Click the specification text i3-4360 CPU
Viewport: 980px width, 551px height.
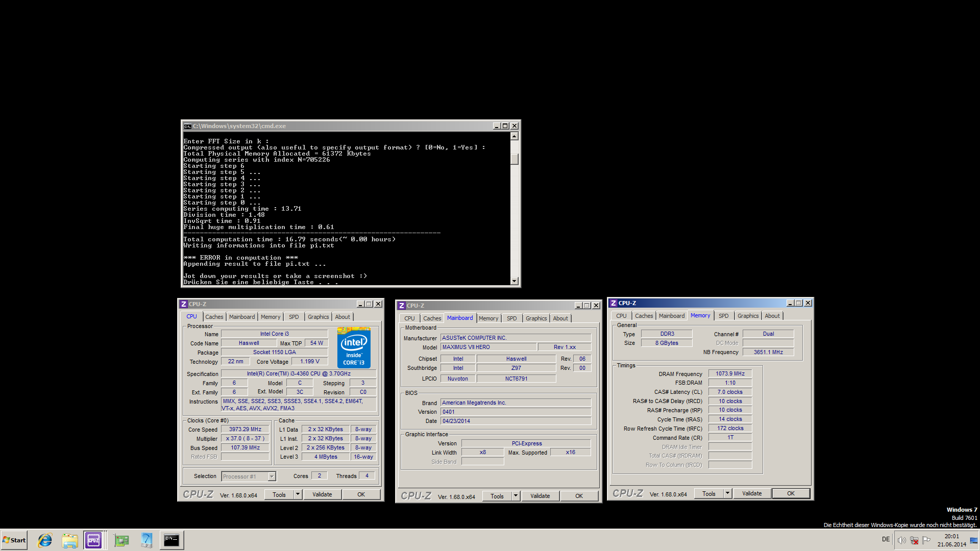[299, 374]
